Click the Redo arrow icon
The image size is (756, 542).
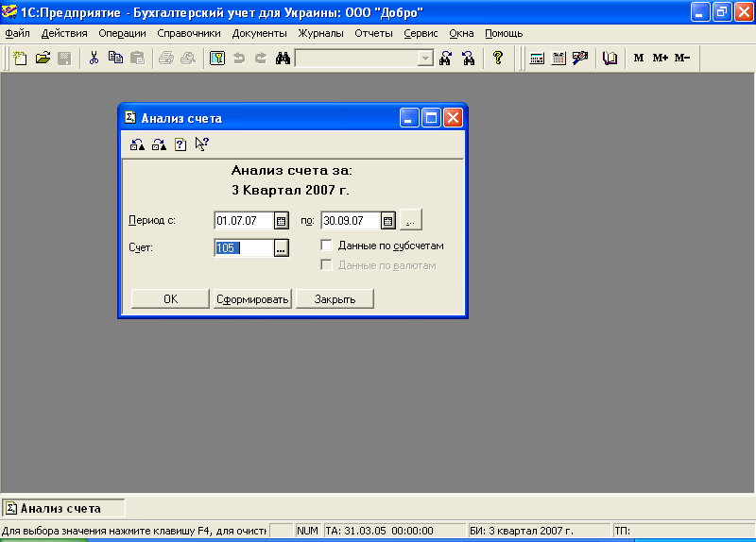pos(261,59)
